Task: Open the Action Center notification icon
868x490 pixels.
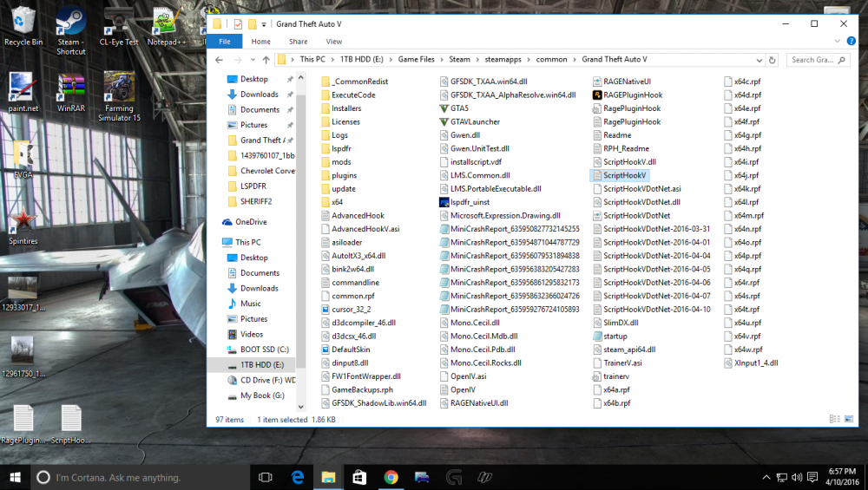Action: point(812,477)
